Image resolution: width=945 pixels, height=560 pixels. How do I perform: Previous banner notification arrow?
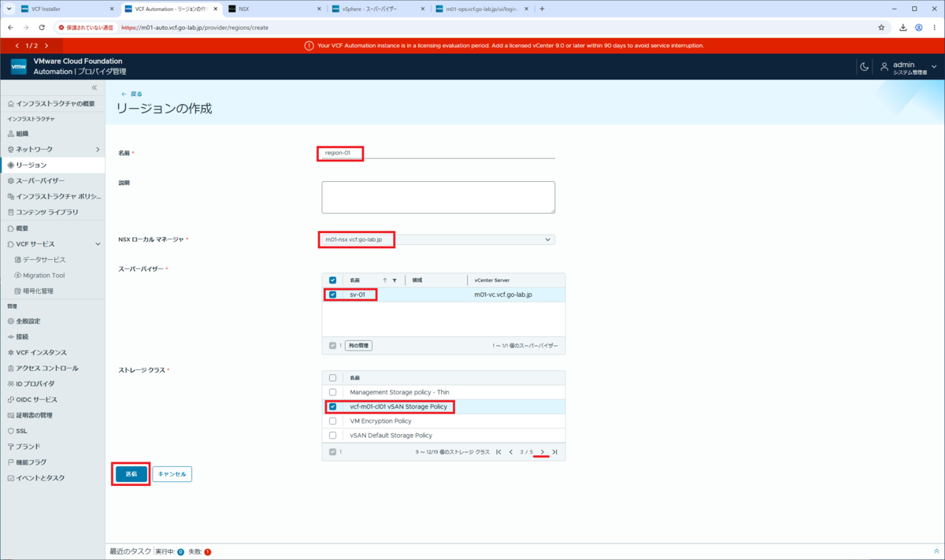coord(17,46)
